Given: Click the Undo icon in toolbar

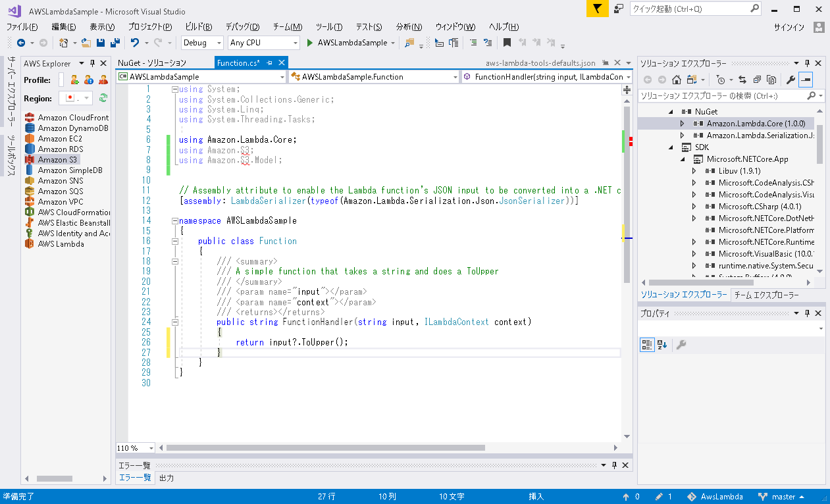Looking at the screenshot, I should pos(134,43).
